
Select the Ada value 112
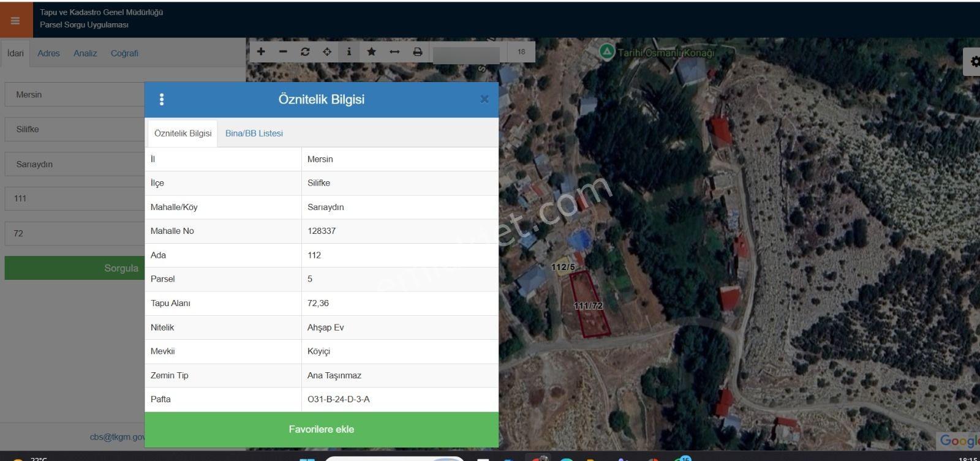pyautogui.click(x=314, y=255)
